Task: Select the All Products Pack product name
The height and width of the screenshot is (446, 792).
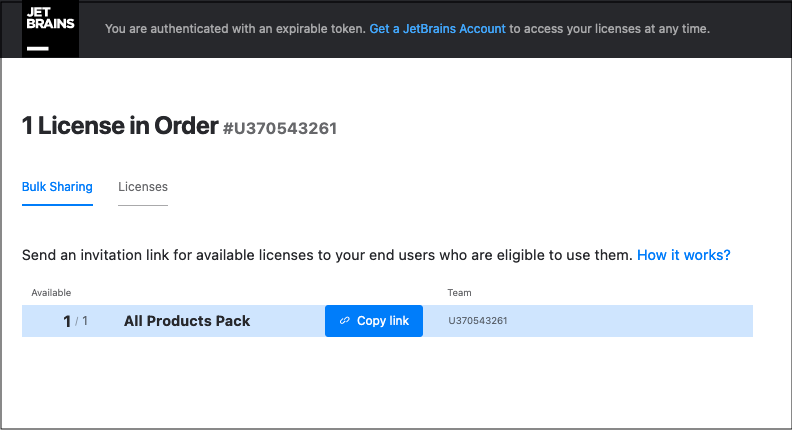Action: (187, 321)
